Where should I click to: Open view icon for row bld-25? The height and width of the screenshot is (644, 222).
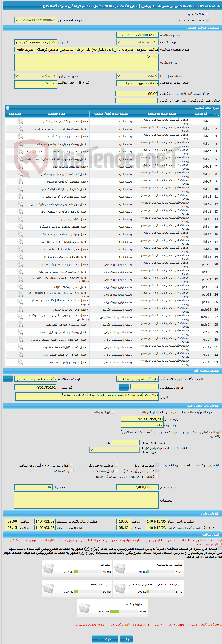pyautogui.click(x=20, y=136)
